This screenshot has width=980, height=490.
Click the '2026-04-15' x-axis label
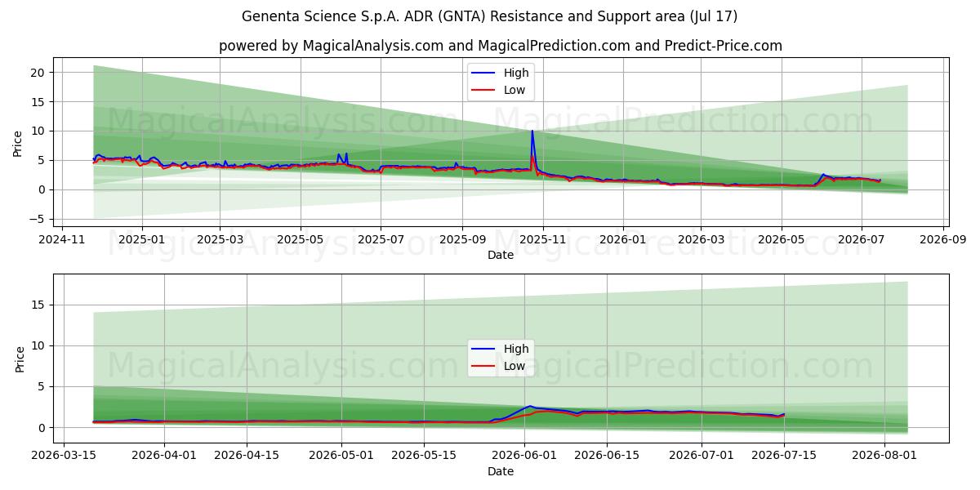(247, 457)
